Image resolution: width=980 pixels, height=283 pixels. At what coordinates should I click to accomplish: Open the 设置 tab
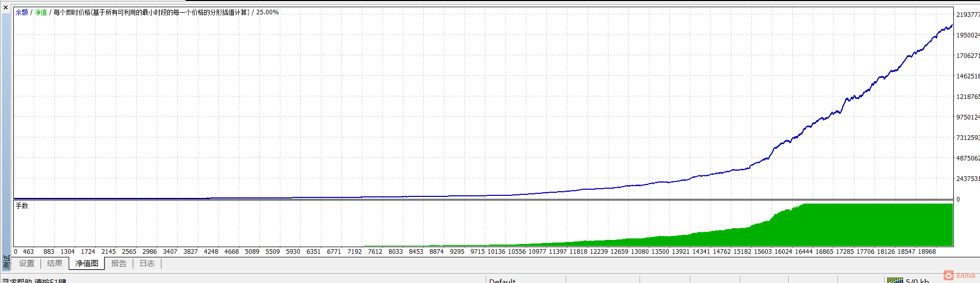tap(27, 264)
